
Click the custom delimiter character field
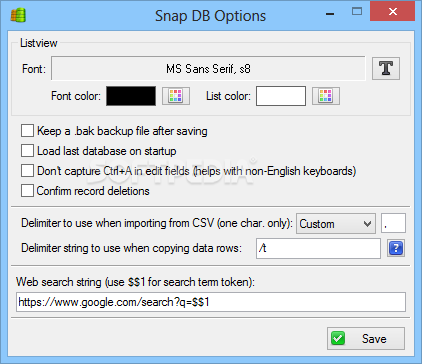pos(393,223)
